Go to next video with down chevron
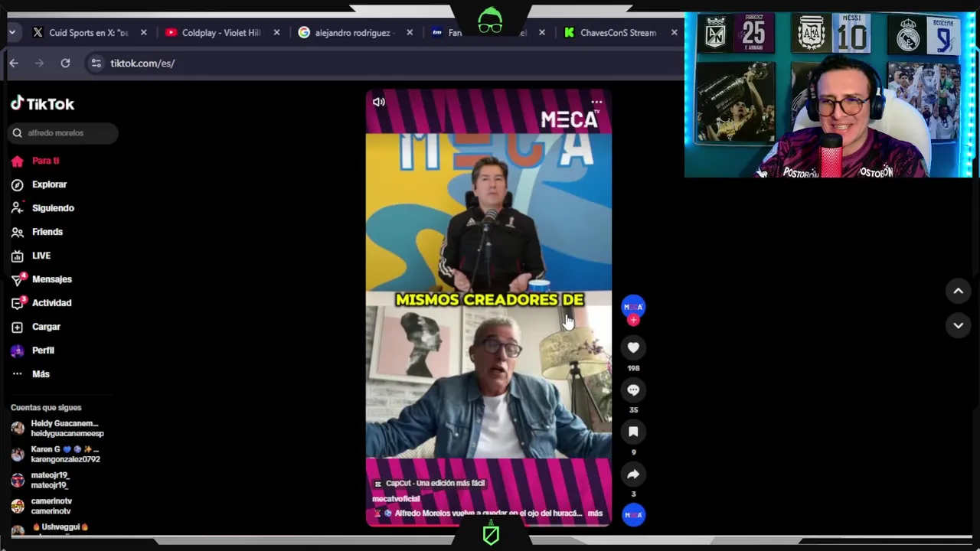Image resolution: width=980 pixels, height=551 pixels. tap(958, 325)
